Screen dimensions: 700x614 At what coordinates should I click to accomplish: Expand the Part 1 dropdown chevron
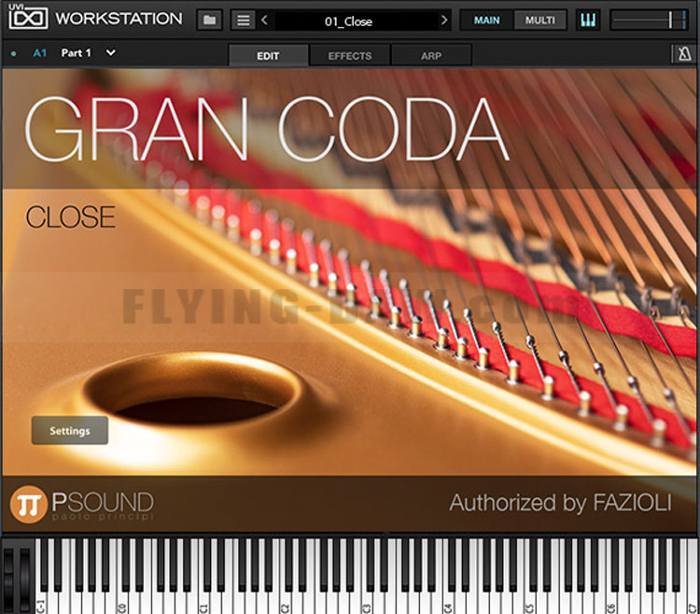click(111, 52)
